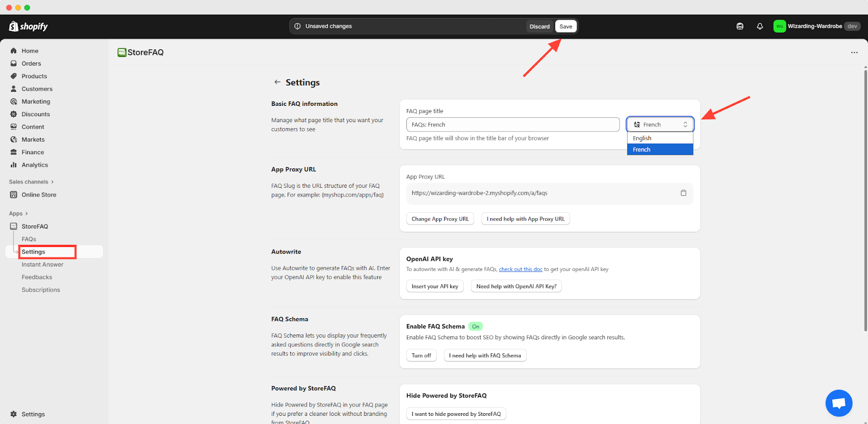868x424 pixels.
Task: Click the Unsaved changes alert icon
Action: click(297, 26)
